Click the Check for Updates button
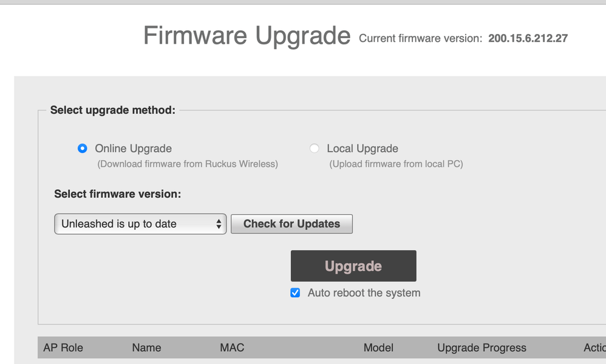The image size is (606, 364). coord(291,224)
